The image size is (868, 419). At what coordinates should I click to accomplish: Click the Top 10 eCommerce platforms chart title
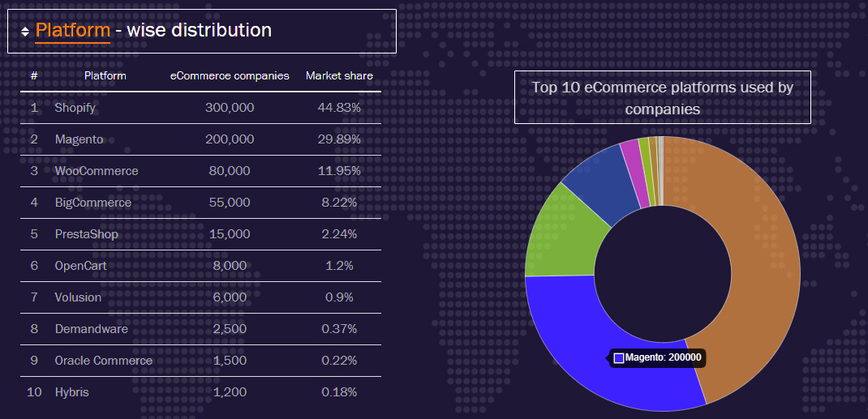(663, 97)
